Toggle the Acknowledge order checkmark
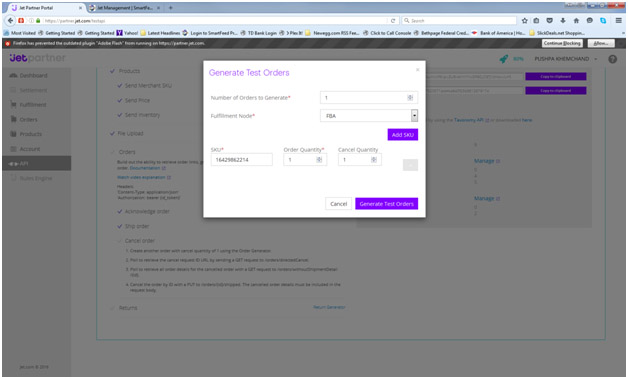Image resolution: width=628 pixels, height=379 pixels. [x=120, y=211]
